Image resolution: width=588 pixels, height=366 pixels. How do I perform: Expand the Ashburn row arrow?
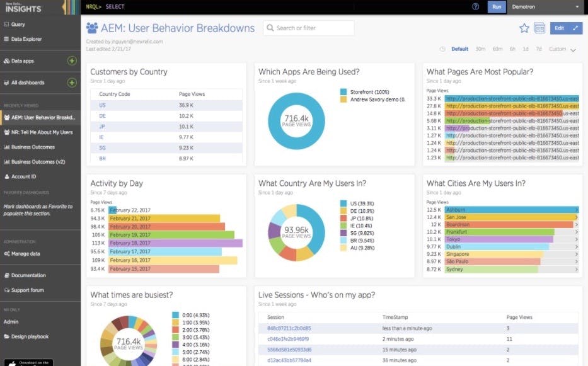(577, 210)
